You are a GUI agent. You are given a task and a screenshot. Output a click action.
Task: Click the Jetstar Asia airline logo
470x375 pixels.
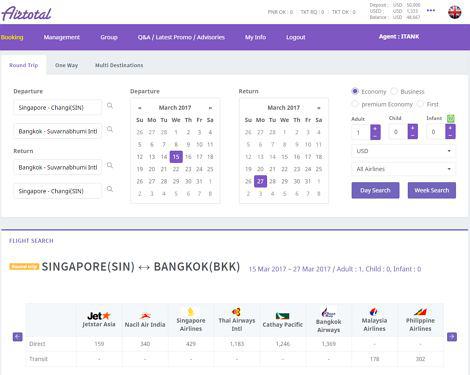[99, 316]
